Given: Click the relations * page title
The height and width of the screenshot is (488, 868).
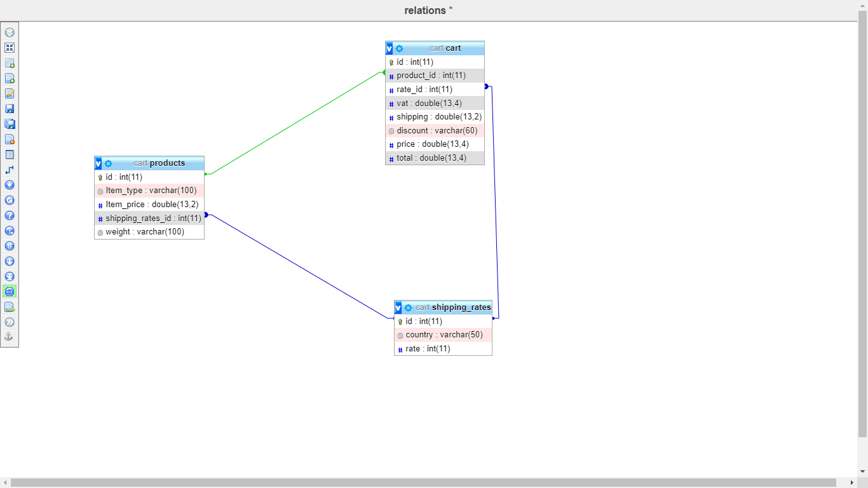Looking at the screenshot, I should point(429,10).
